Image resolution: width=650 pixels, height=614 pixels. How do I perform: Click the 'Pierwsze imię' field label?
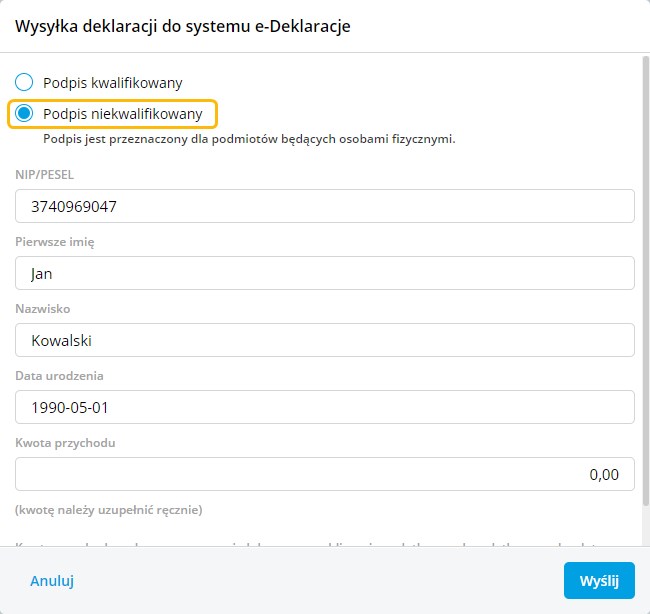pos(54,242)
